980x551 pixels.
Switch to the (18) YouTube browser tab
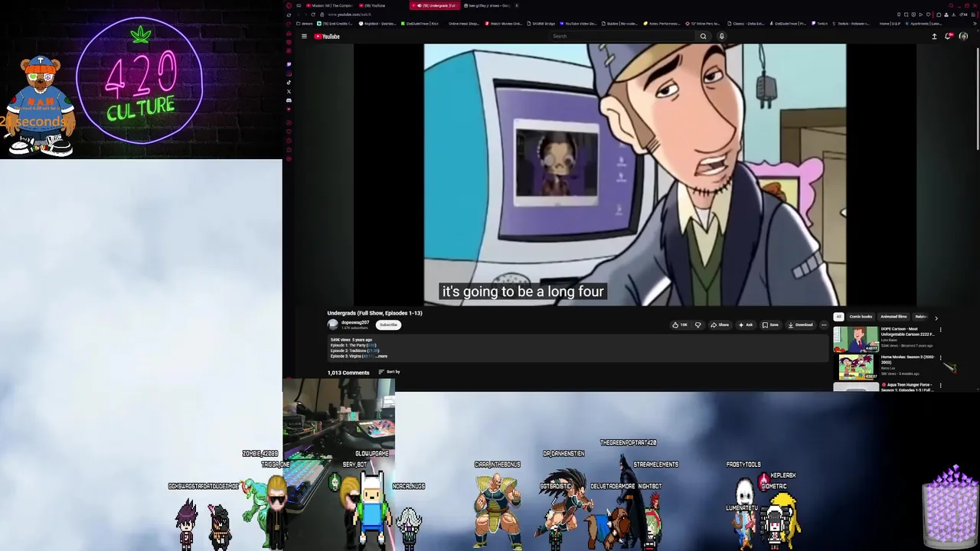374,5
